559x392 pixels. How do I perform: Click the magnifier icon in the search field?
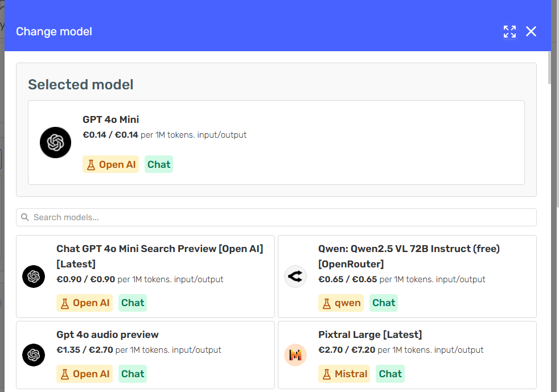tap(24, 217)
